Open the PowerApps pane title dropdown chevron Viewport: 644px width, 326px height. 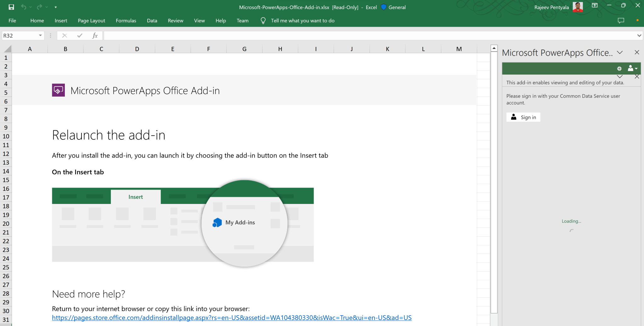click(620, 53)
